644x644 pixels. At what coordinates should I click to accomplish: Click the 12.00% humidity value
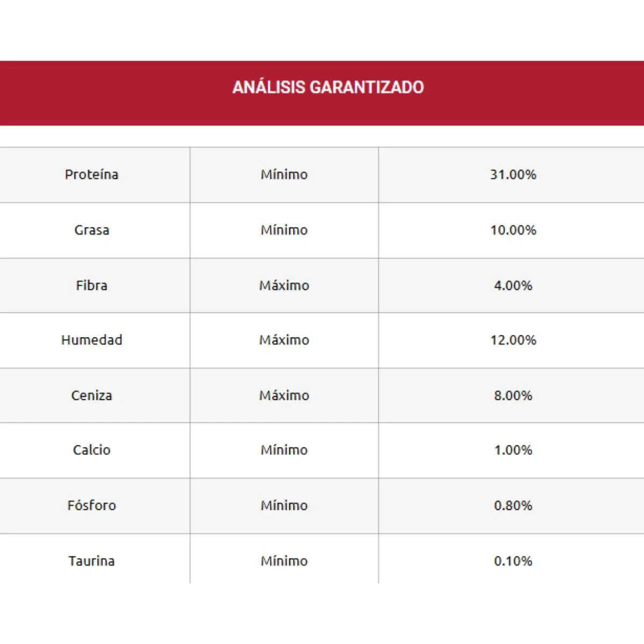click(x=513, y=340)
